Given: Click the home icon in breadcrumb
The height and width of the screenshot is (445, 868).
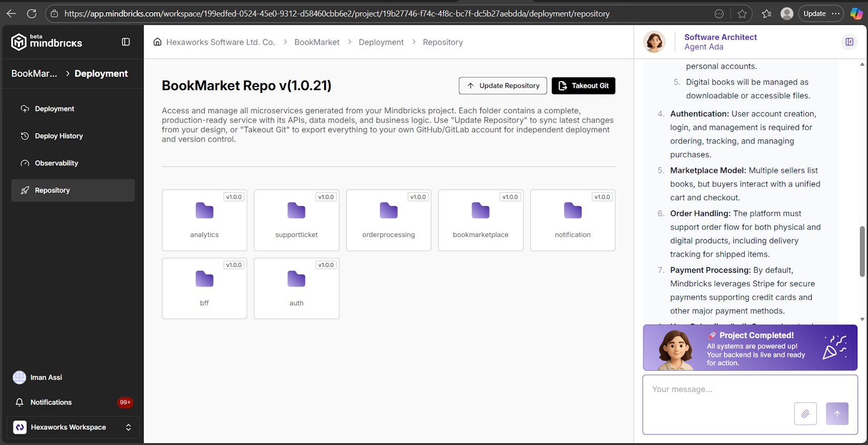Looking at the screenshot, I should click(x=157, y=42).
